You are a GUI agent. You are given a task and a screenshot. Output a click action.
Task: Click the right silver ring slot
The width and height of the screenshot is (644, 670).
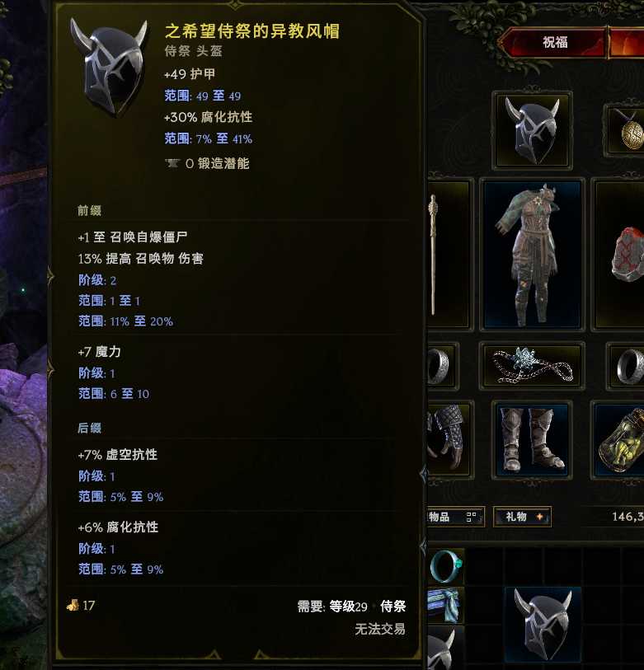626,366
